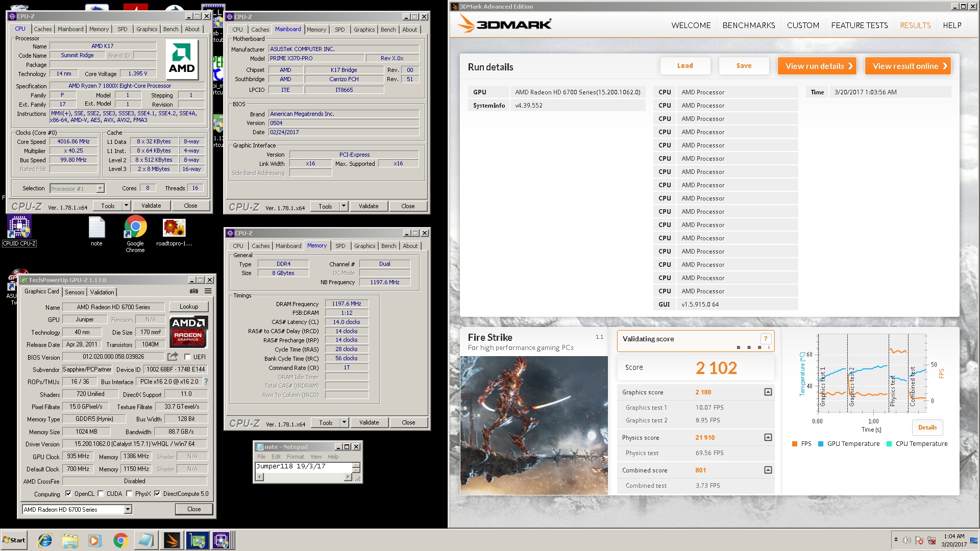The width and height of the screenshot is (980, 551).
Task: Click the volume speaker tray icon
Action: (x=906, y=540)
